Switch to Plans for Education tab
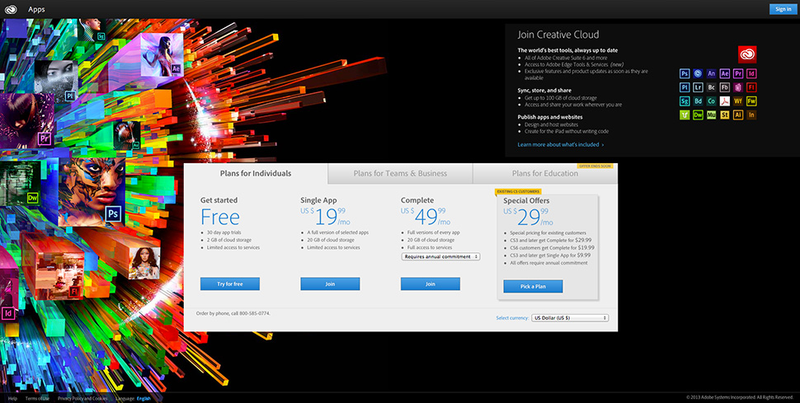 (545, 173)
